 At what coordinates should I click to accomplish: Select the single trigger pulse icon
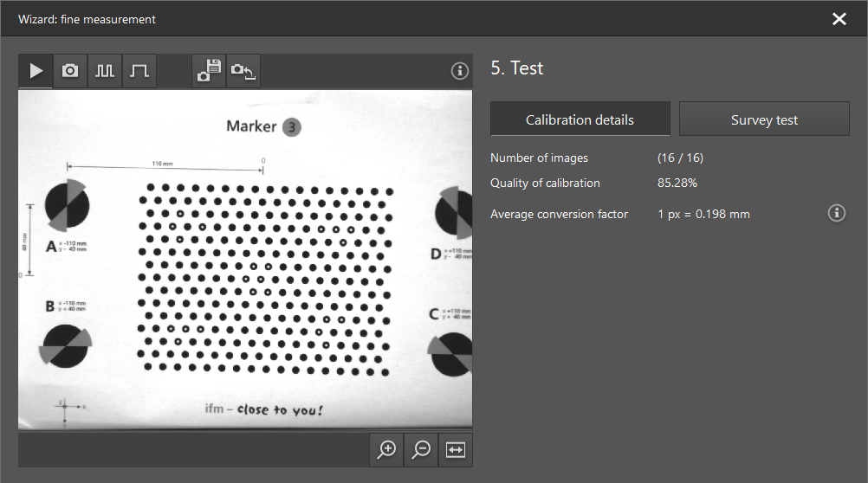(139, 71)
